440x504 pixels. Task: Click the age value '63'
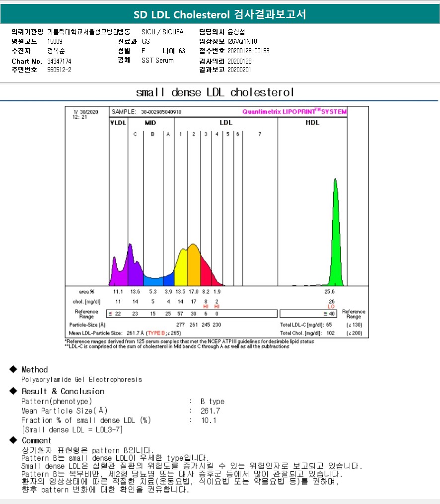182,51
